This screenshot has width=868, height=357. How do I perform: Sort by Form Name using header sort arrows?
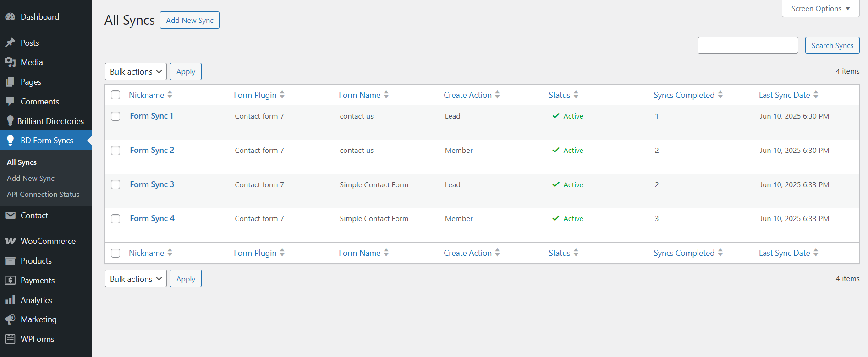(x=386, y=95)
